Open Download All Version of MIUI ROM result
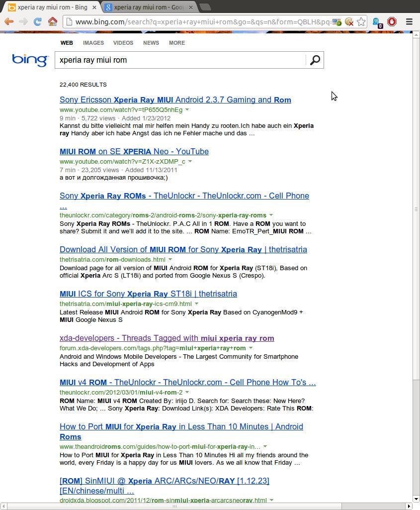 coord(183,249)
